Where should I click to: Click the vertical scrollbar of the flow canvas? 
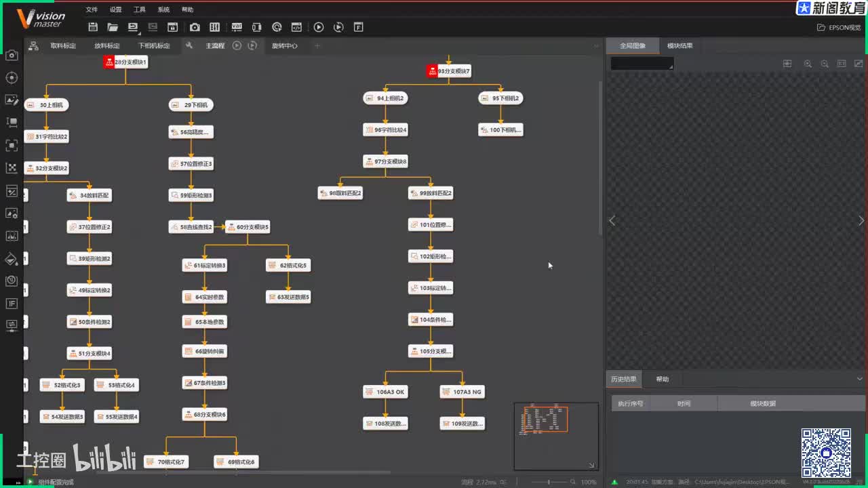pos(601,159)
